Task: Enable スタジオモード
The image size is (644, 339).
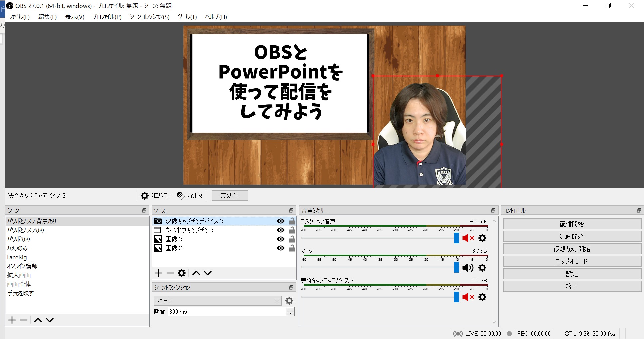Action: coord(572,261)
